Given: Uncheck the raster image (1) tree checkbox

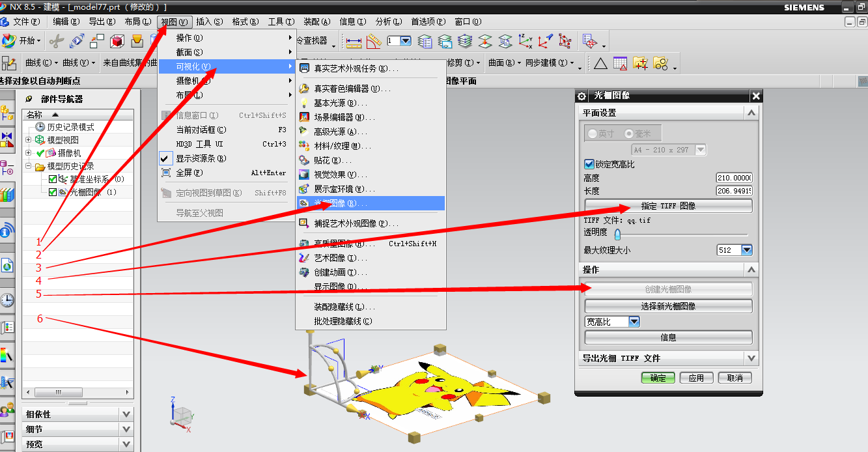Looking at the screenshot, I should pos(53,192).
